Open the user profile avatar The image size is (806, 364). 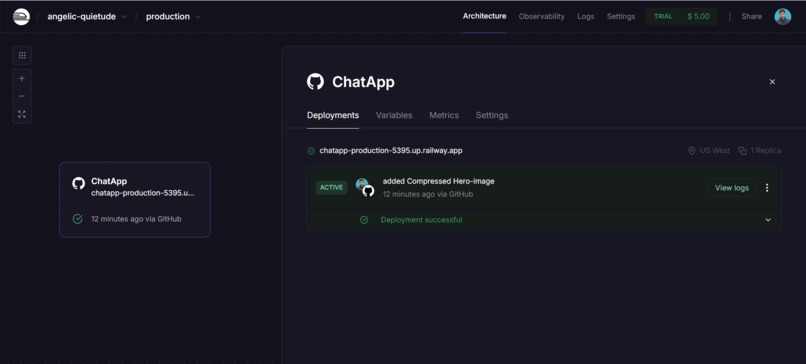(782, 16)
